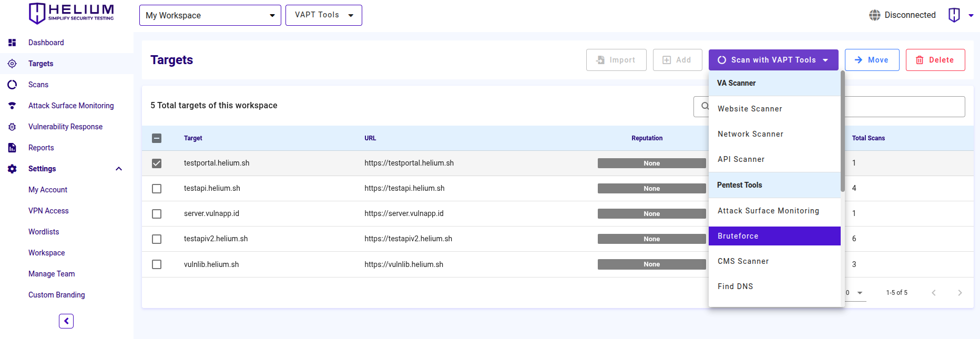Screen dimensions: 980x339
Task: Click the Helium shield profile icon
Action: [x=954, y=15]
